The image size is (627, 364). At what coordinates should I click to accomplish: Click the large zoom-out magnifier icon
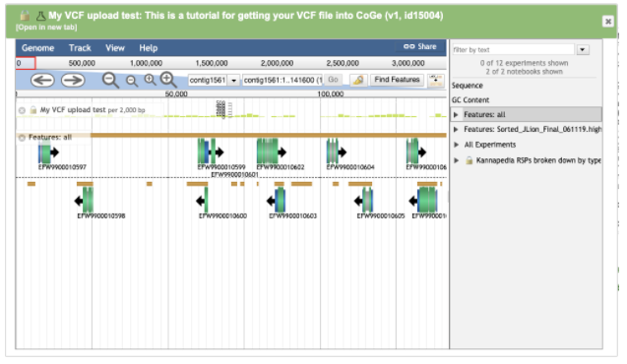tap(110, 80)
